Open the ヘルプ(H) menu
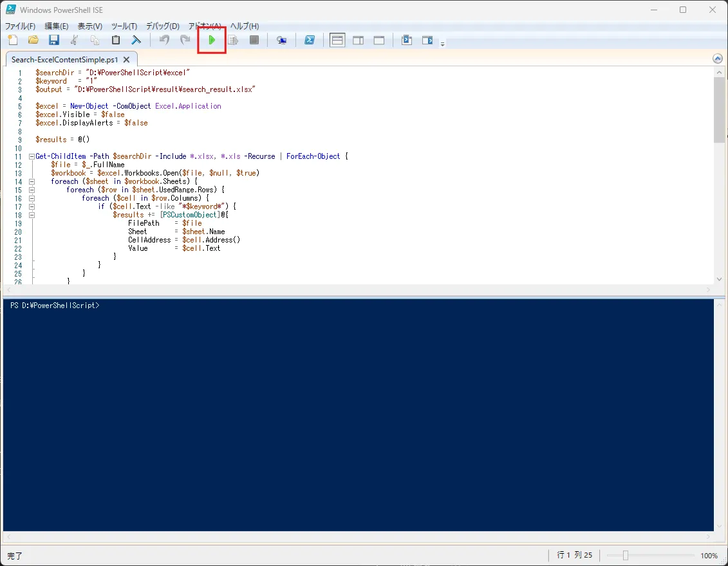Image resolution: width=728 pixels, height=566 pixels. pos(245,26)
